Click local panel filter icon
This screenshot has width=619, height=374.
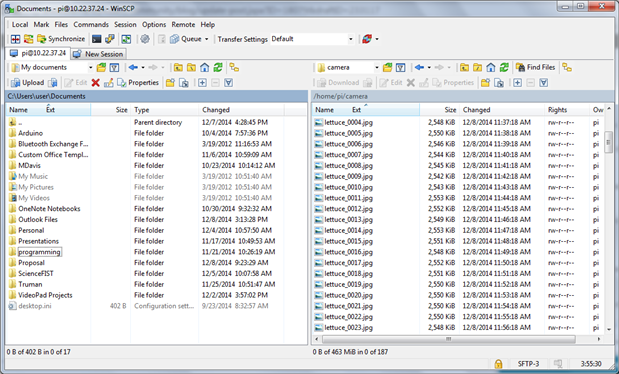coord(114,68)
